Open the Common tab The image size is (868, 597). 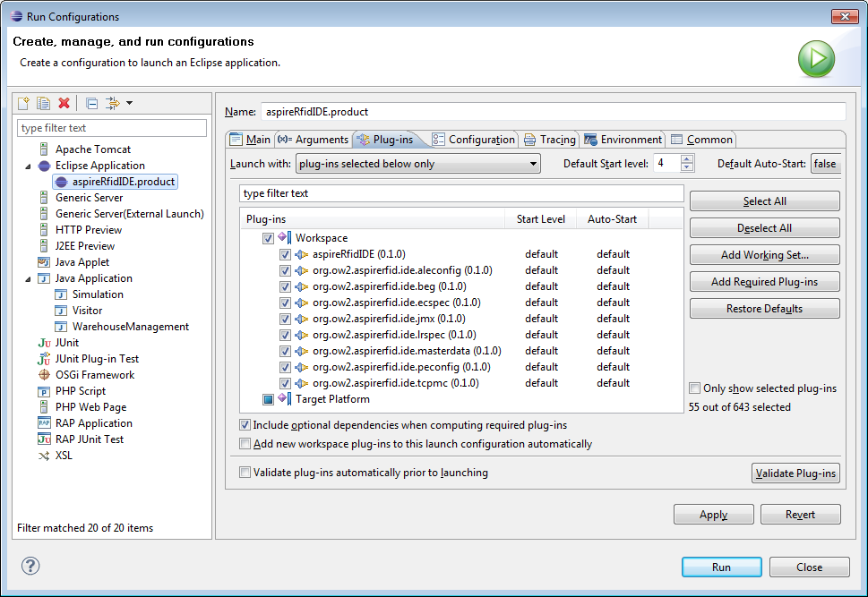point(702,140)
